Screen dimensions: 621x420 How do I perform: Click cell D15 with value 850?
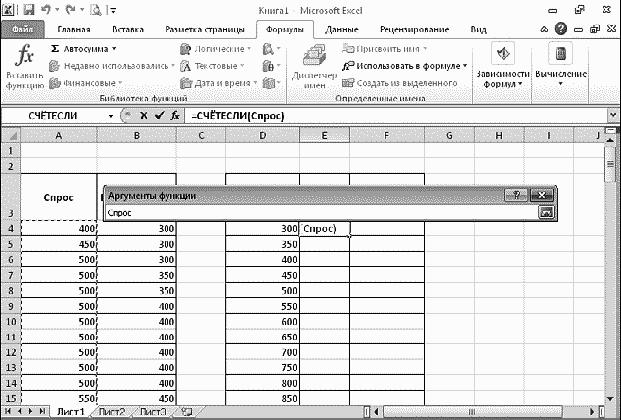262,398
